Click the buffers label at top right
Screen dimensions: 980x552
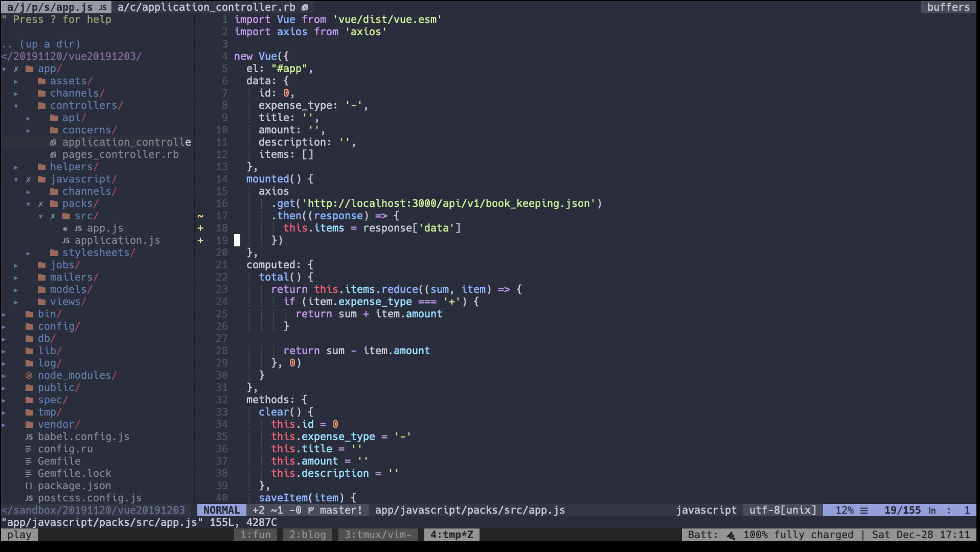(x=948, y=7)
